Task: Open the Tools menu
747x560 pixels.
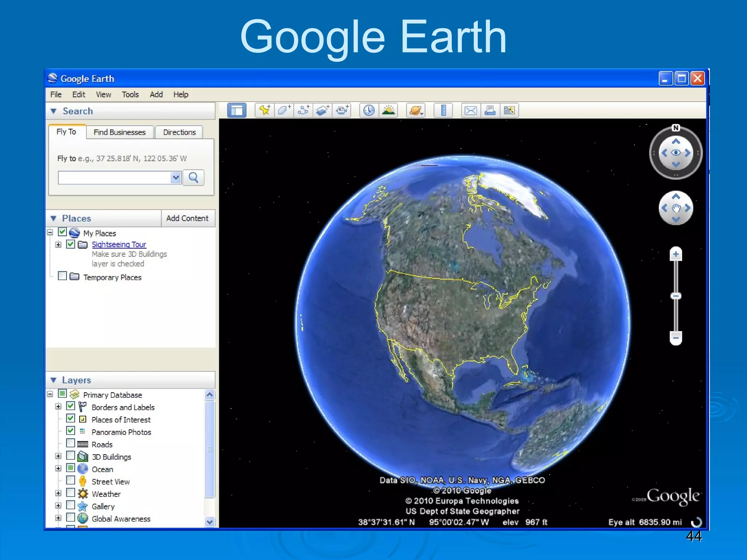Action: 130,95
